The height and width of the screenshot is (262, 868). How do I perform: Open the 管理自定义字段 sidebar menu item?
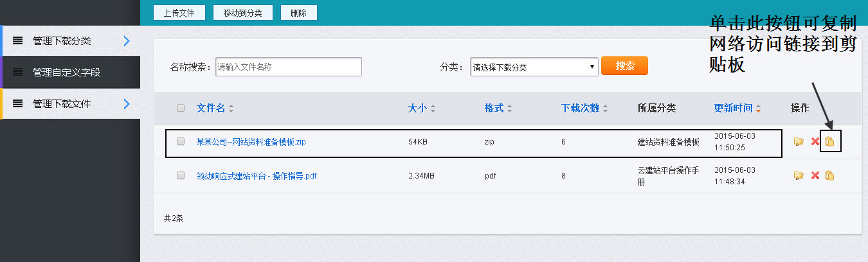[67, 73]
